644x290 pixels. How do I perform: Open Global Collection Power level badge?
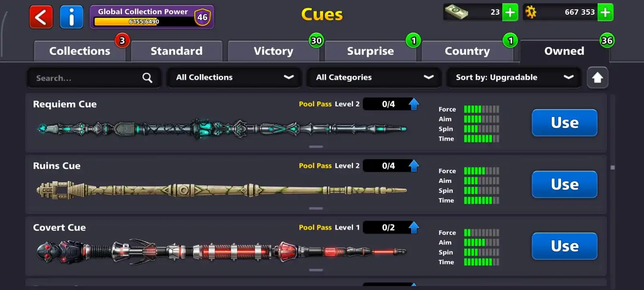202,17
